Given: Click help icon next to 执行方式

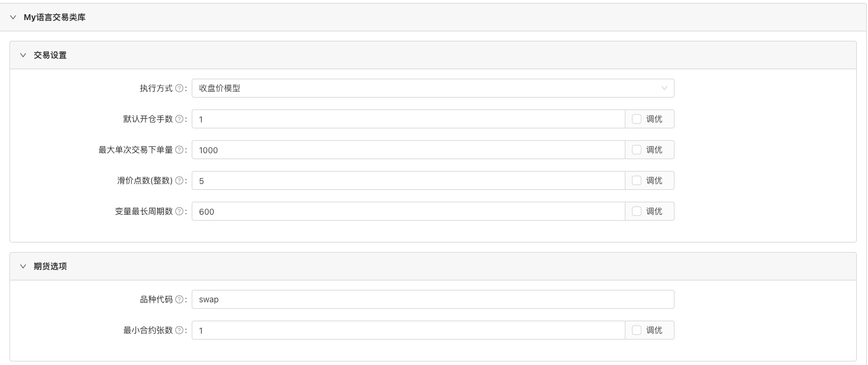Looking at the screenshot, I should (179, 88).
